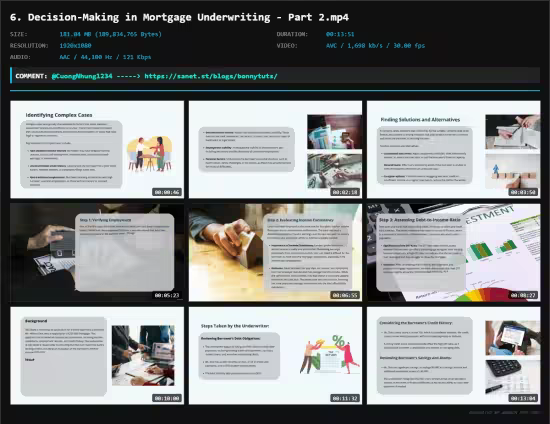This screenshot has width=550, height=424.
Task: Click the 'Identifying Complex Cases' slide heading
Action: click(59, 115)
